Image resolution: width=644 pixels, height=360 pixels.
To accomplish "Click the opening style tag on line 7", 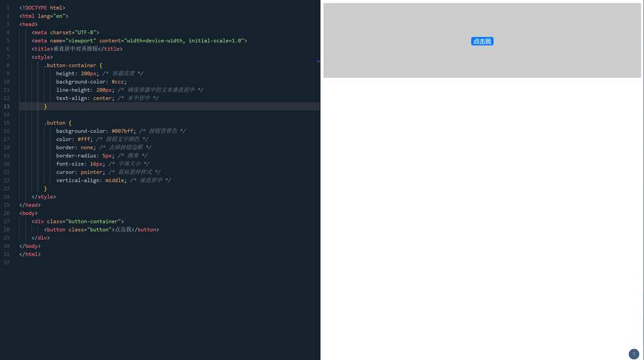I will (x=42, y=57).
